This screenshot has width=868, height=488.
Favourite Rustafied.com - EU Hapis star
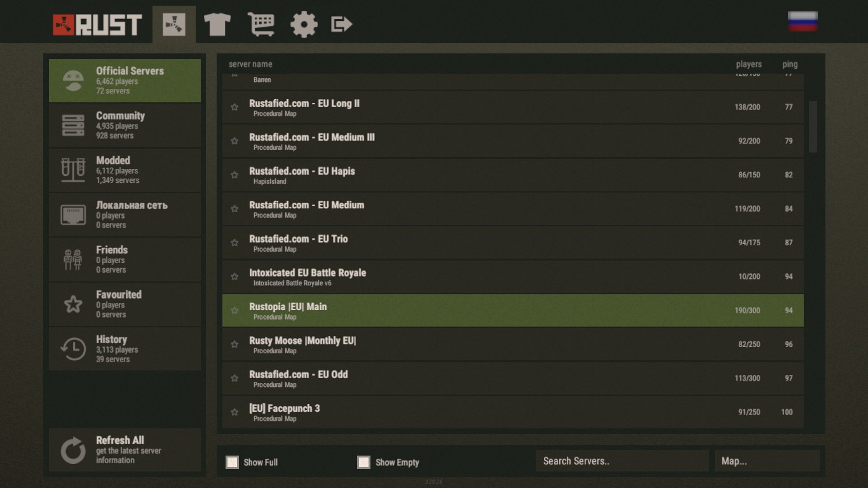pyautogui.click(x=234, y=175)
